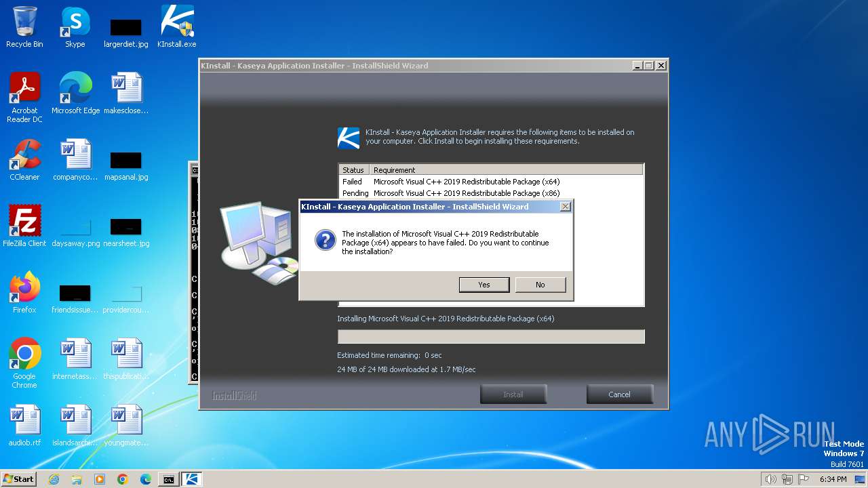
Task: Click the disabled Install button
Action: (x=513, y=394)
